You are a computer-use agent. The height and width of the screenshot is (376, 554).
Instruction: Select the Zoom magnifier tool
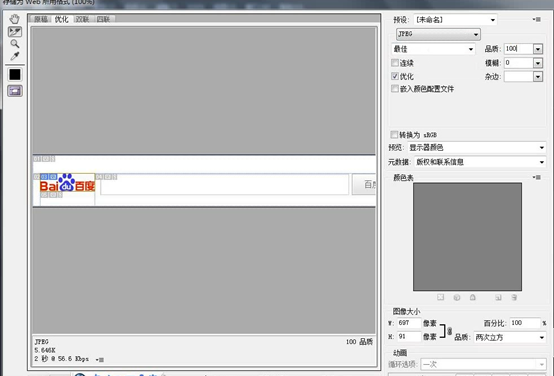pos(14,44)
